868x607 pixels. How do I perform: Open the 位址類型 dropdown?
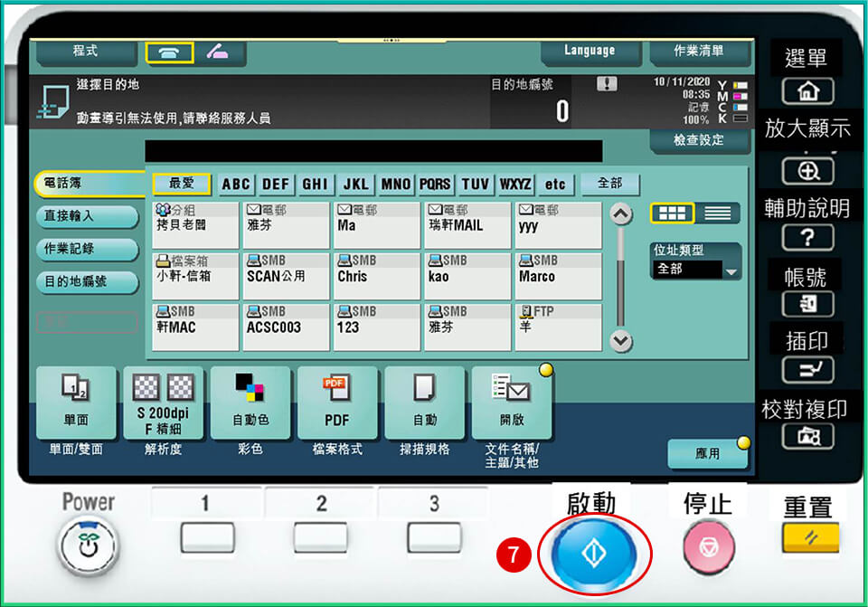coord(696,270)
